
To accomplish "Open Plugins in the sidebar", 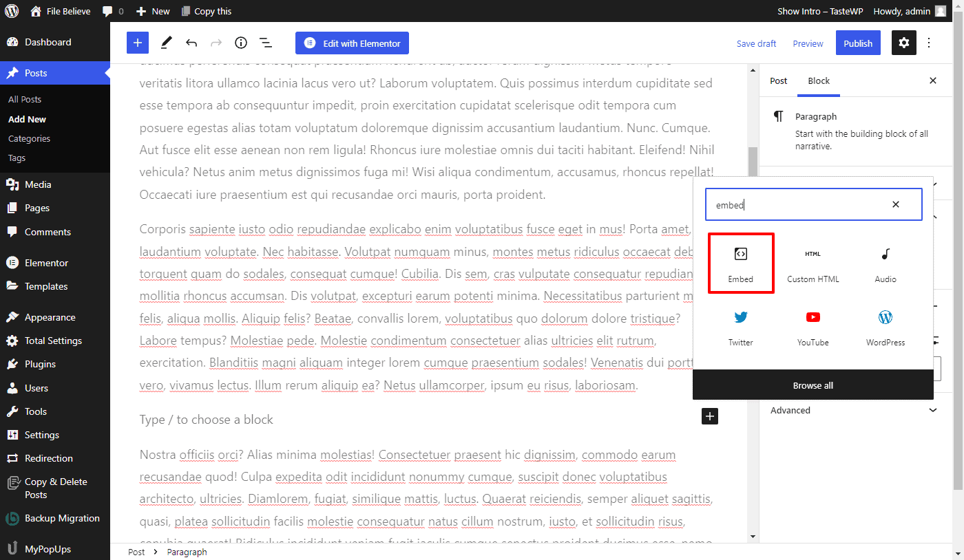I will 55,364.
